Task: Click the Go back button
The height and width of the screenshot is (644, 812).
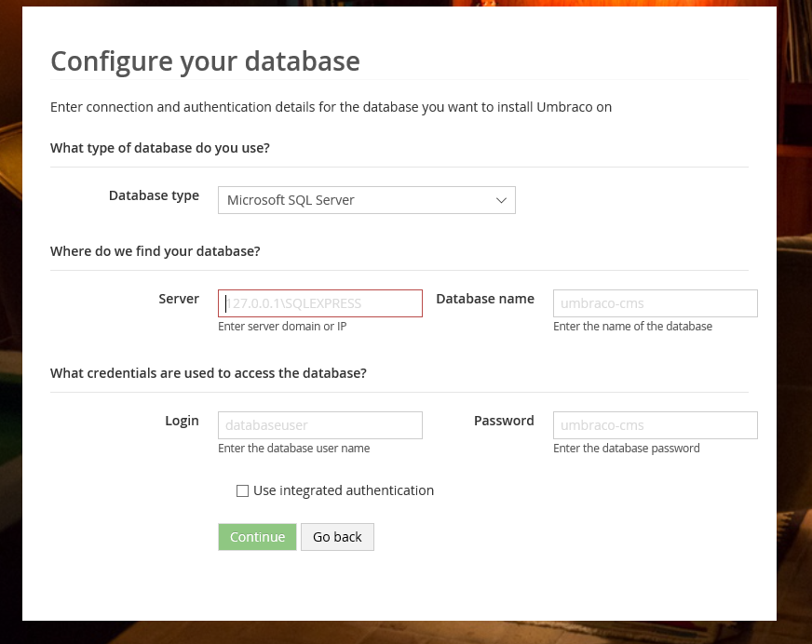Action: (337, 537)
